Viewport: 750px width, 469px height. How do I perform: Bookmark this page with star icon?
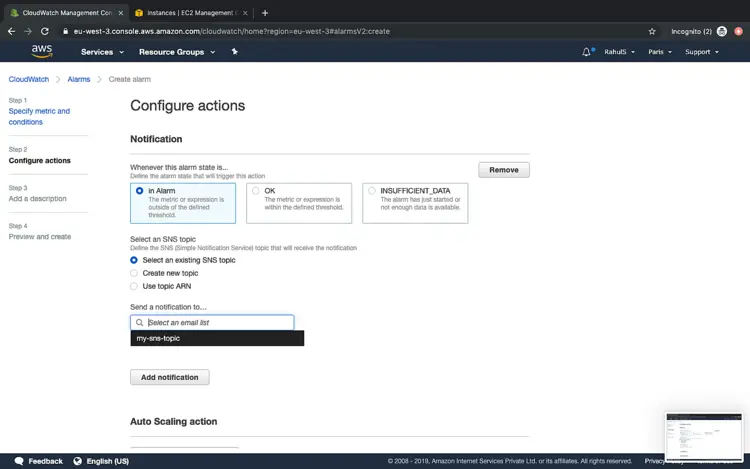point(652,31)
